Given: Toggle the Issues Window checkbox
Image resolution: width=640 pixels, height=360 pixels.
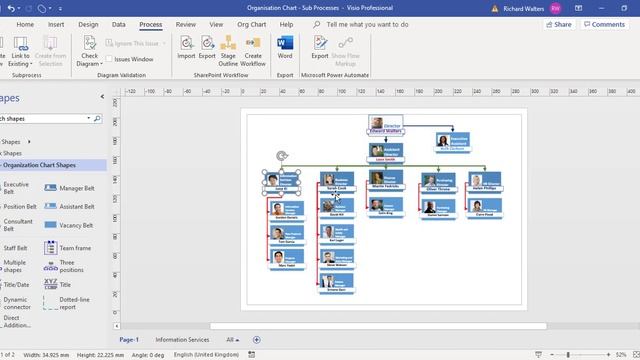Looking at the screenshot, I should pyautogui.click(x=109, y=59).
